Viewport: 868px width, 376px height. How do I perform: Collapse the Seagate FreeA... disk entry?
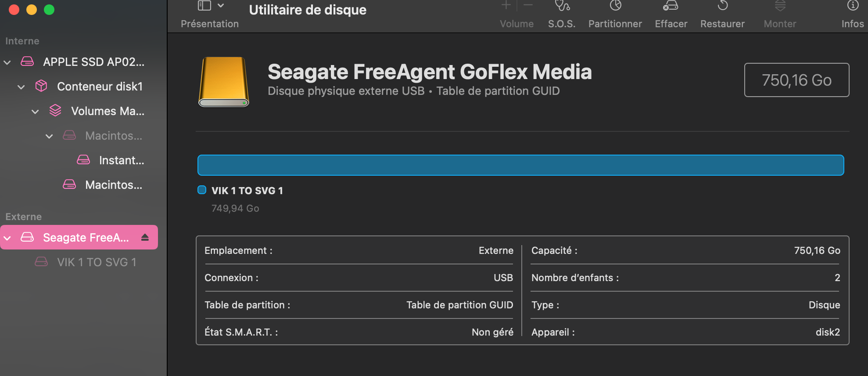click(x=7, y=238)
